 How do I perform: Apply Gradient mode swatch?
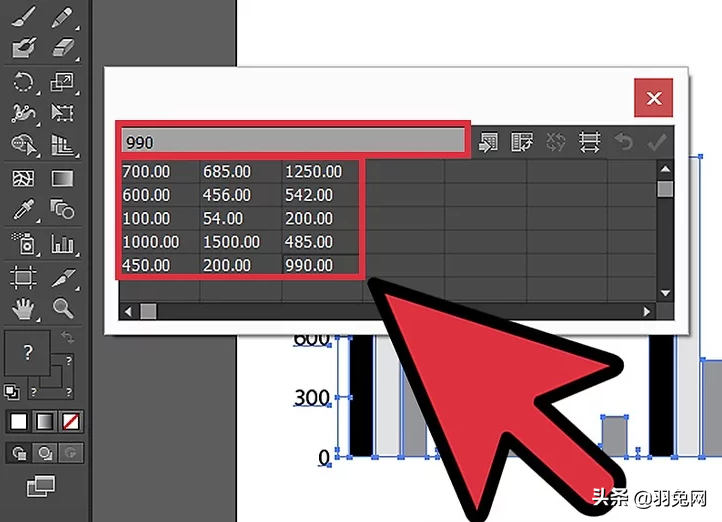point(45,421)
